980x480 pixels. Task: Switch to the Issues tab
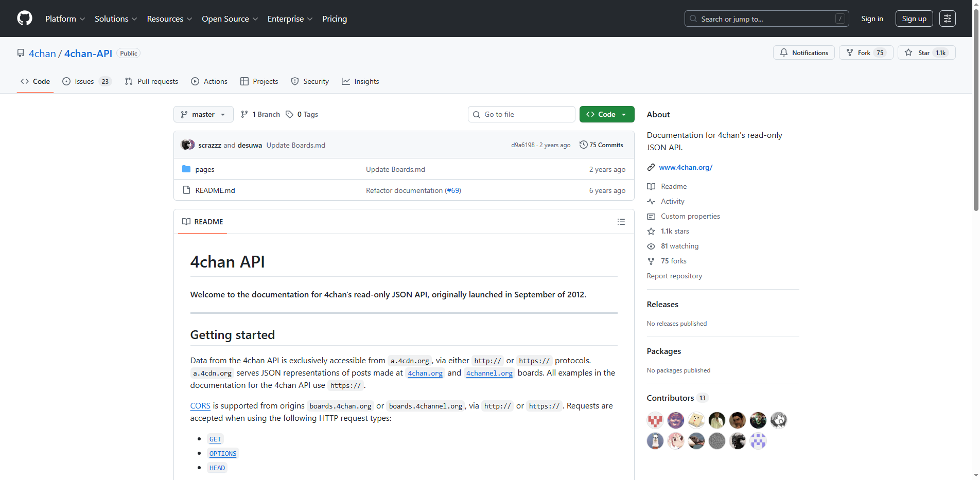click(x=86, y=81)
